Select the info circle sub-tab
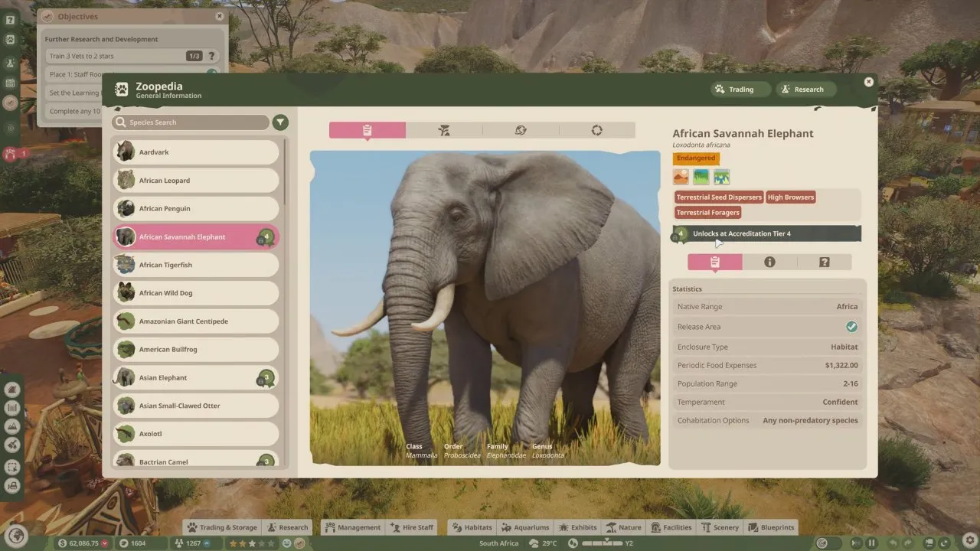Screen dimensions: 980x551 pos(769,262)
